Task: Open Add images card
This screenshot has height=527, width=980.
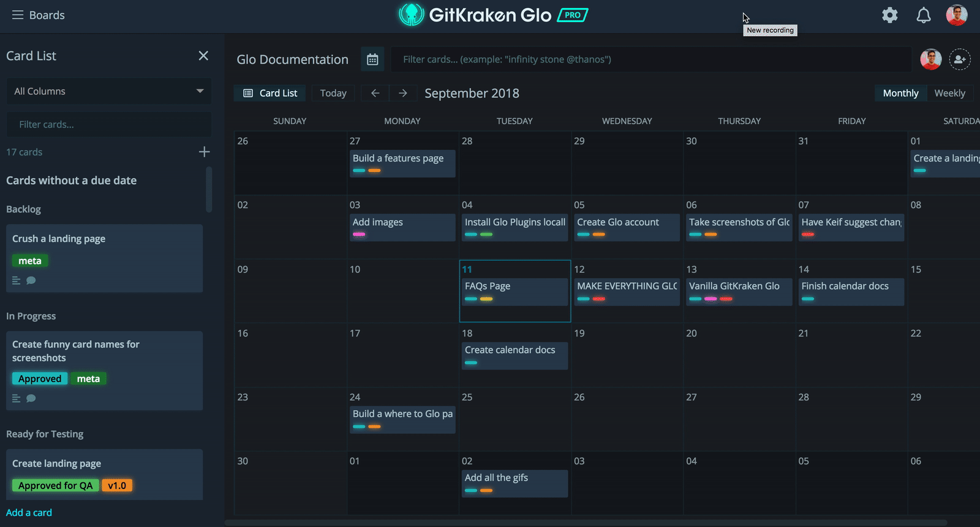Action: click(402, 227)
